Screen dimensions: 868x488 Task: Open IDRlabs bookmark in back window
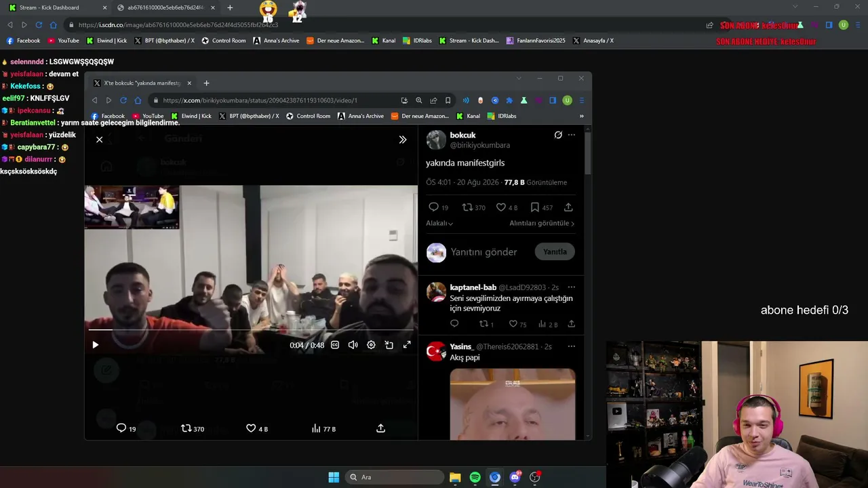click(x=417, y=41)
